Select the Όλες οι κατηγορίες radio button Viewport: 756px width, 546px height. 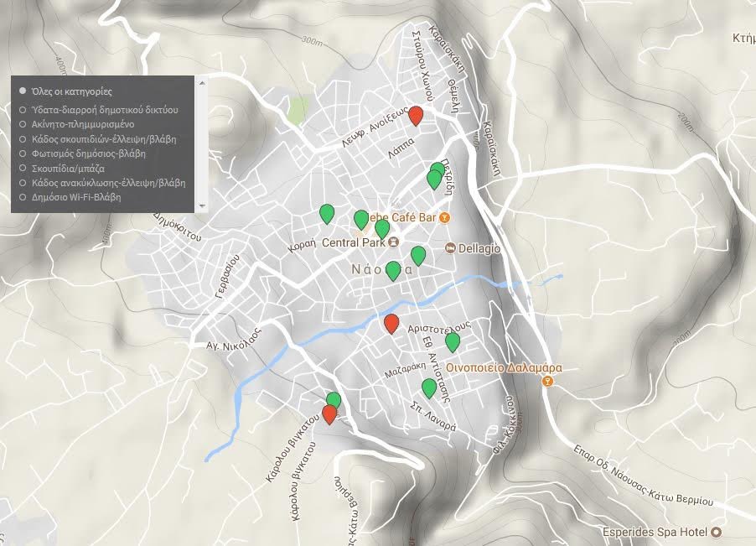click(23, 91)
